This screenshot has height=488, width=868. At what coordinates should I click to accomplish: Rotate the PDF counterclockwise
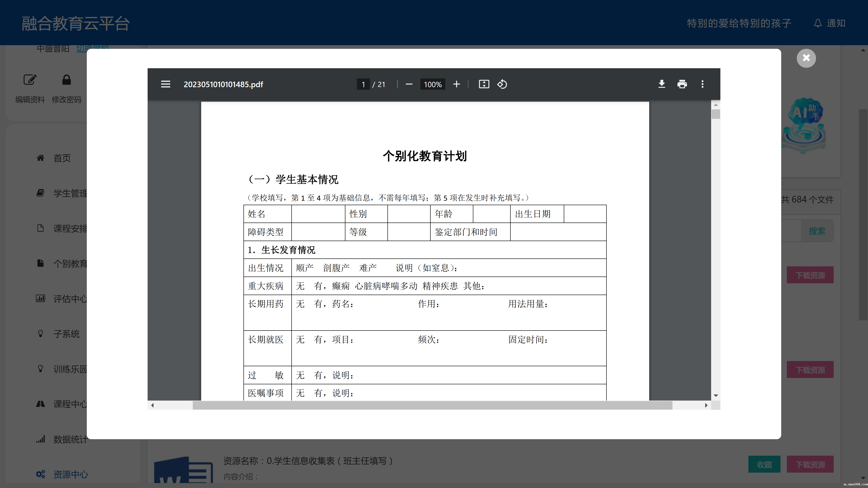(502, 84)
